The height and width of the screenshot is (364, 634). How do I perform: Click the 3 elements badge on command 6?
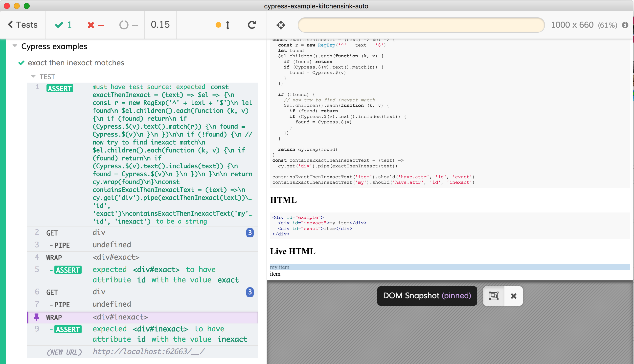250,292
